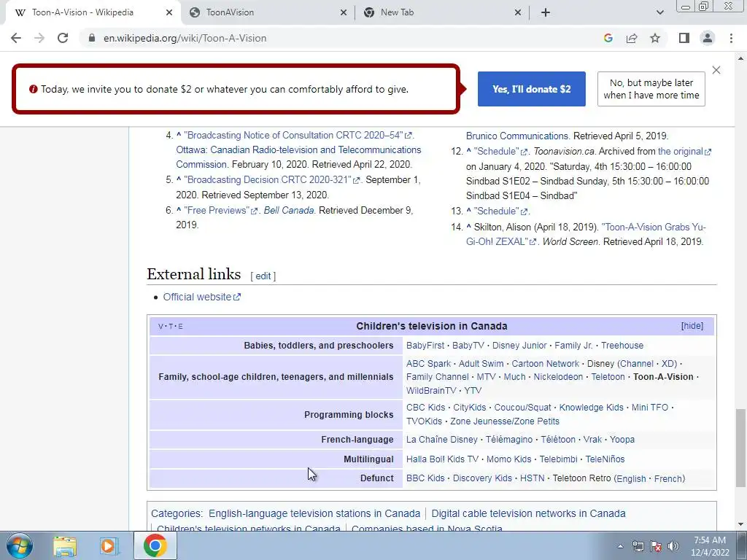Click the Chrome taskbar icon
747x560 pixels.
pos(155,545)
